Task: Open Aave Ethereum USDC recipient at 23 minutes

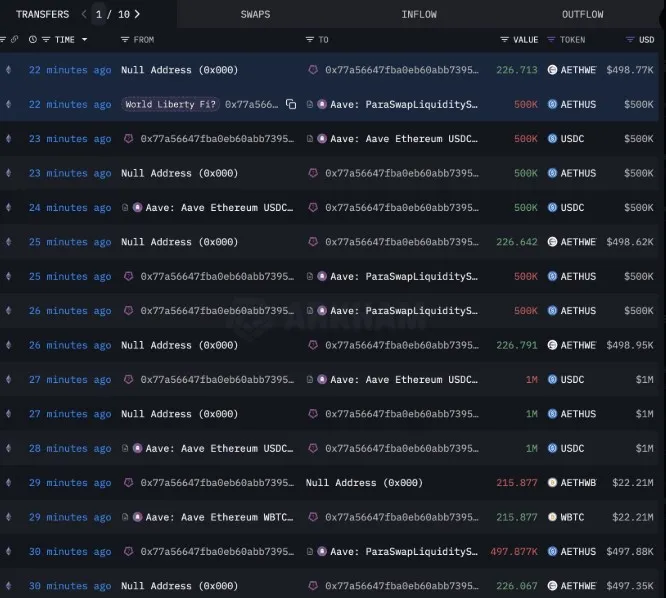Action: pos(404,138)
